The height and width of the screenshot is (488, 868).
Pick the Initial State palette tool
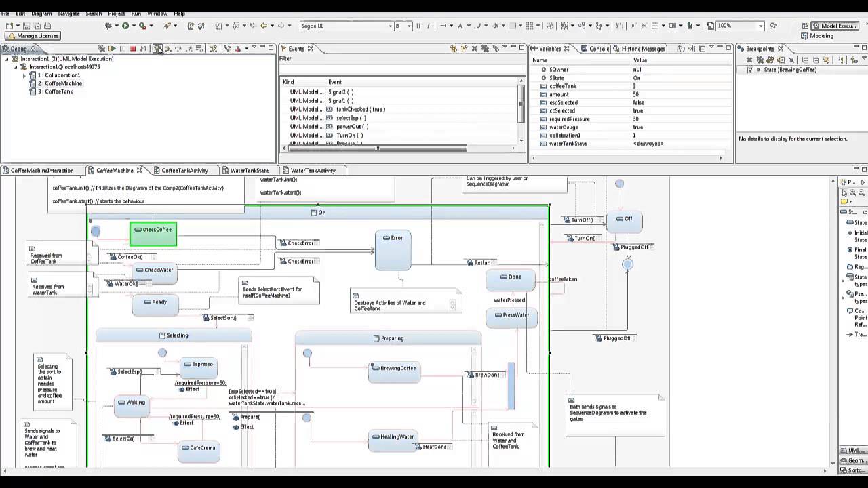coord(856,236)
